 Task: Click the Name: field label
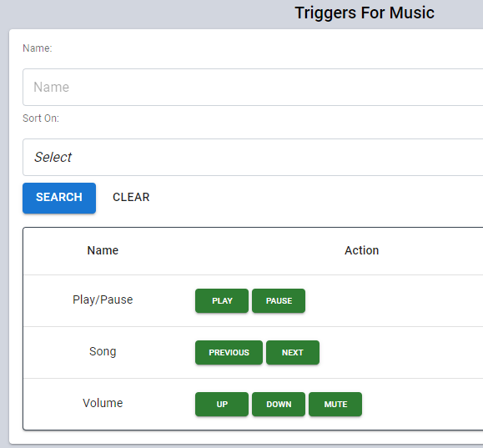tap(38, 48)
